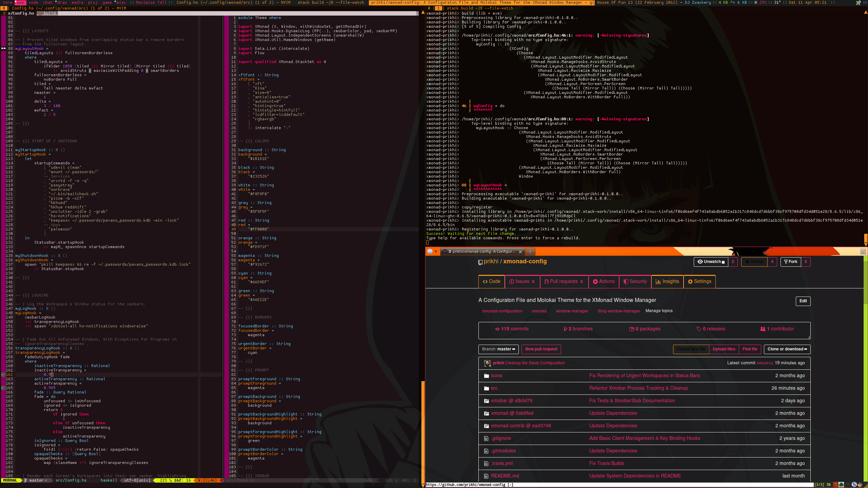
Task: Click the prikhi owner link in repository title
Action: 491,262
